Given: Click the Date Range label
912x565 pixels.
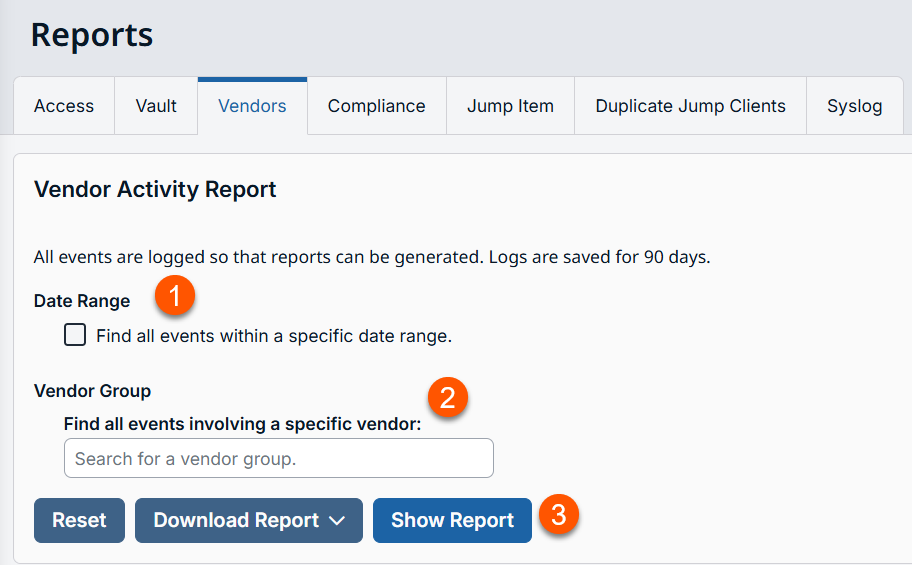Looking at the screenshot, I should coord(82,301).
